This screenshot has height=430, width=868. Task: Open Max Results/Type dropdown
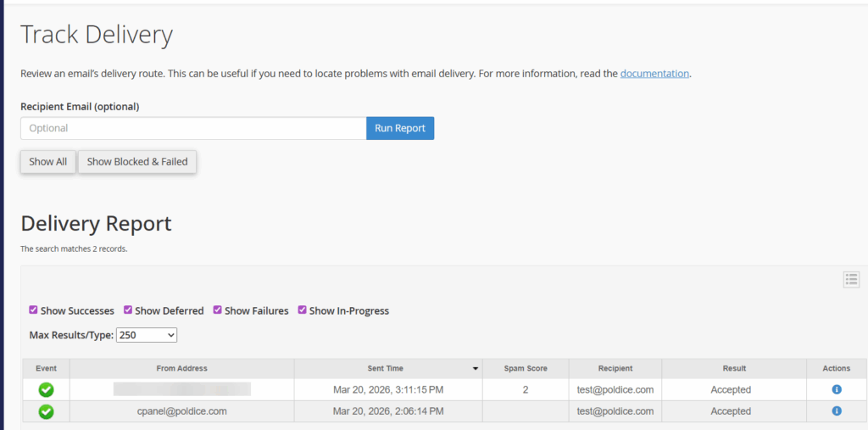point(147,335)
